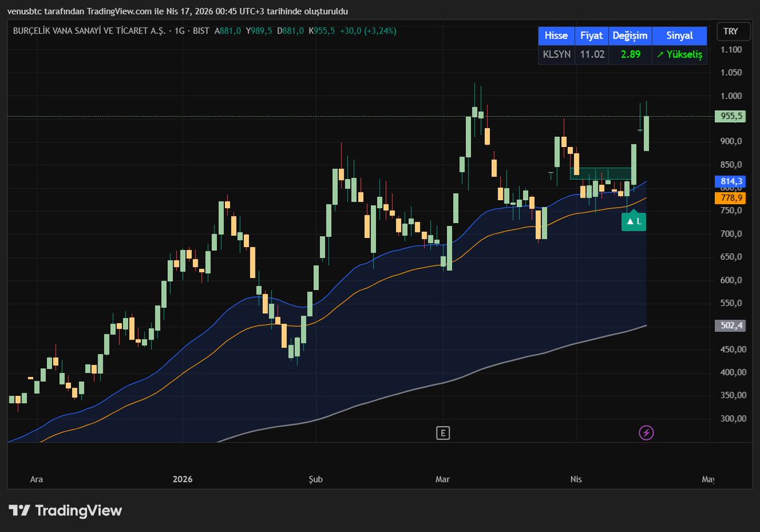Image resolution: width=760 pixels, height=532 pixels.
Task: Click the BURÇELİK VANA chart title
Action: click(x=89, y=31)
